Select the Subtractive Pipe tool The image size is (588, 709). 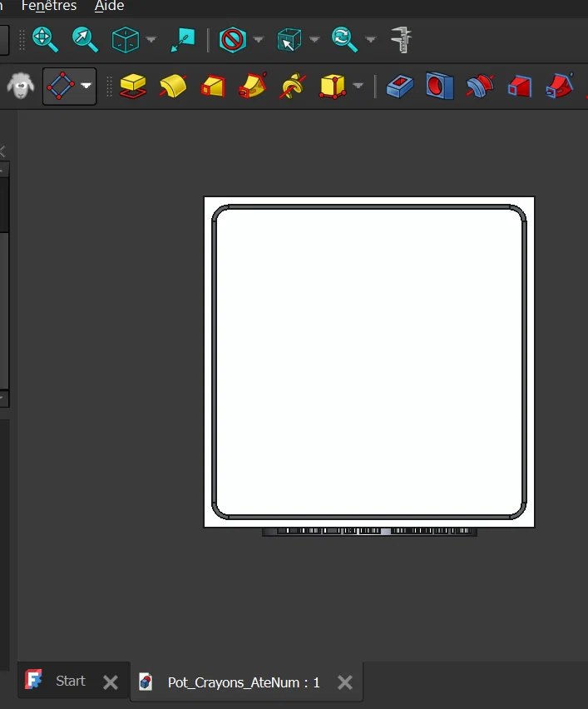pos(560,86)
